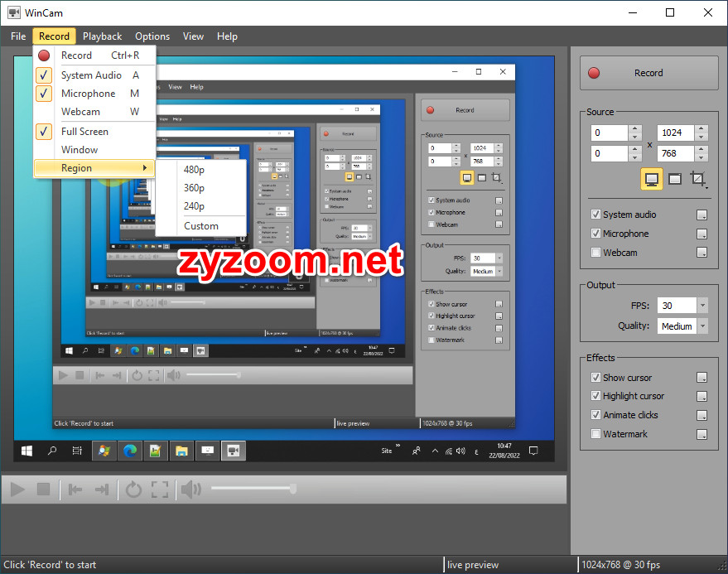Click 'live preview' status bar text

tap(473, 565)
